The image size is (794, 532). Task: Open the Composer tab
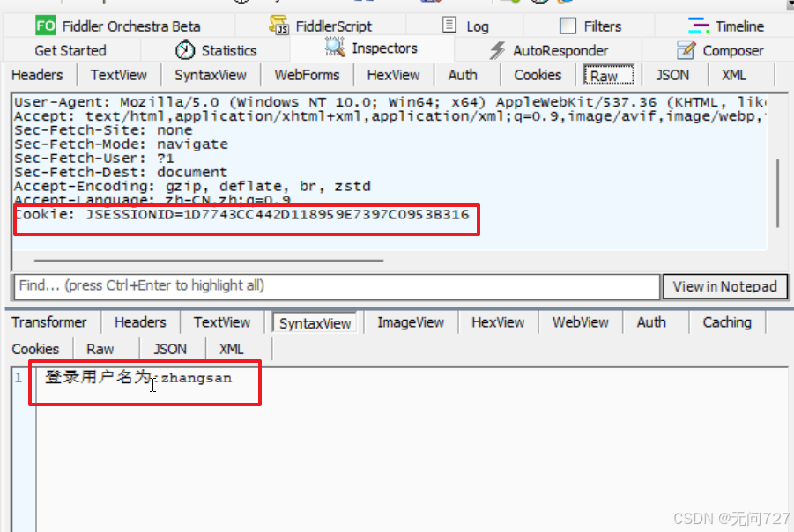(x=719, y=50)
